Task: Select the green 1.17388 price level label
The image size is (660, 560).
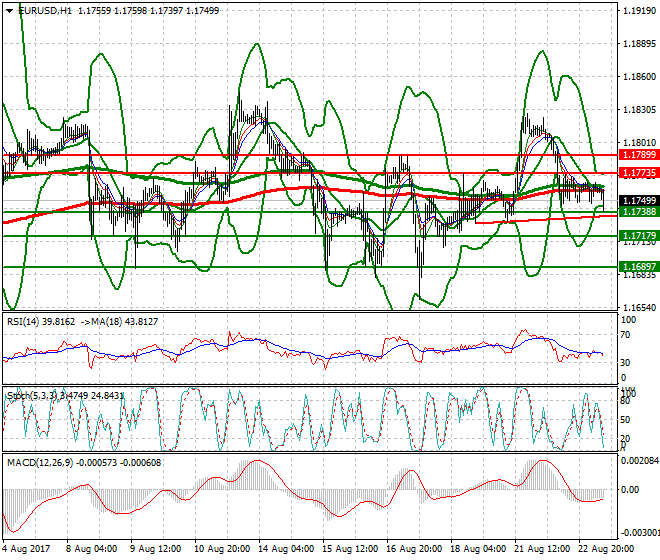Action: click(x=639, y=211)
